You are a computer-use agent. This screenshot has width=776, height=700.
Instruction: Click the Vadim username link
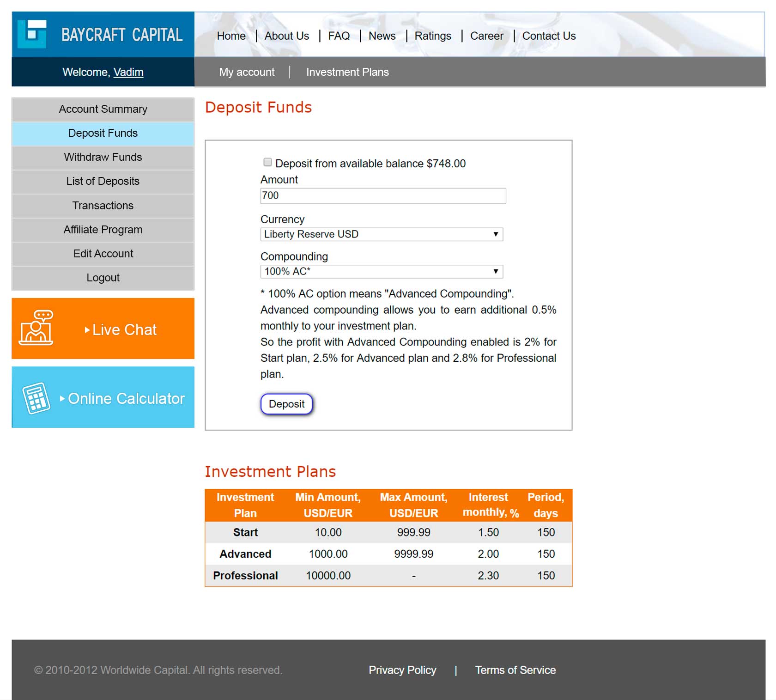(x=128, y=72)
